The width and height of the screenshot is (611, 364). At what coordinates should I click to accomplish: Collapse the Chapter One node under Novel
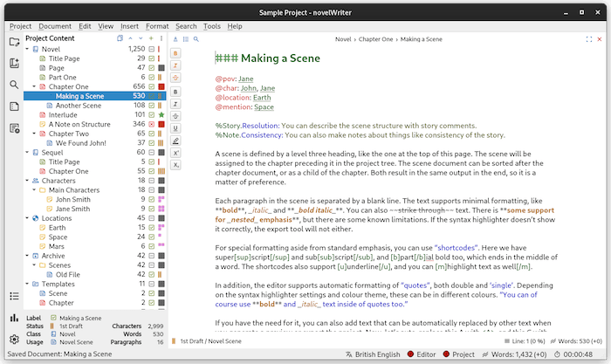click(x=34, y=86)
